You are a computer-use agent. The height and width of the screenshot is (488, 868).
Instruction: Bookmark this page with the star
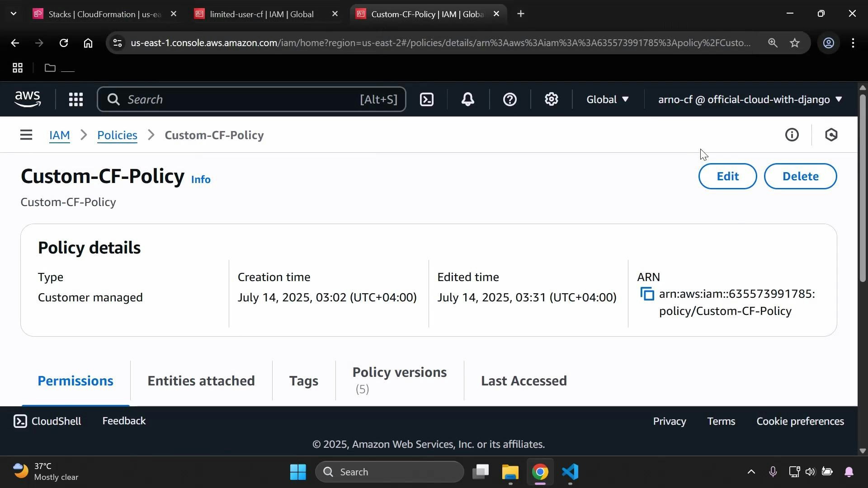795,43
